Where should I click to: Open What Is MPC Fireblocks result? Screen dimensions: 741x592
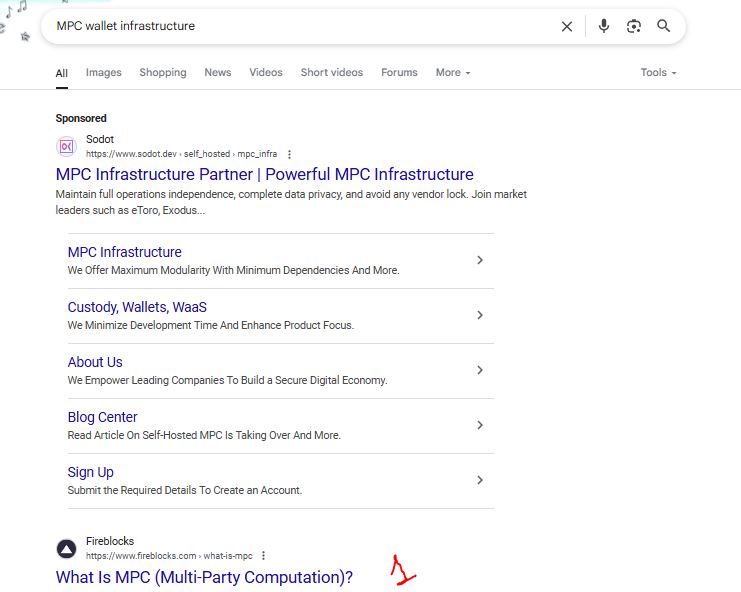pos(204,577)
